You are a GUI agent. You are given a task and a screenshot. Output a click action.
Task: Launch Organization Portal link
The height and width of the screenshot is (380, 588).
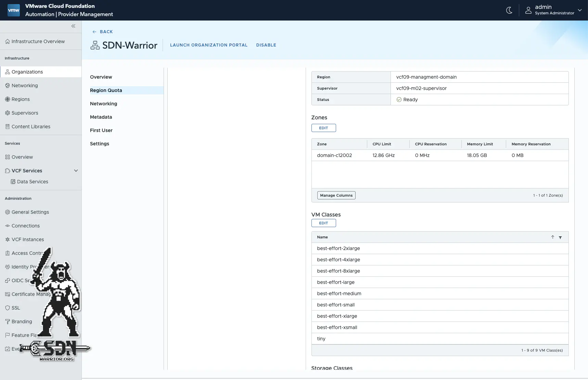(x=208, y=45)
